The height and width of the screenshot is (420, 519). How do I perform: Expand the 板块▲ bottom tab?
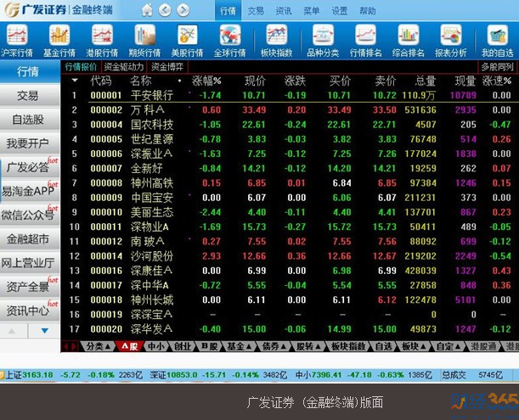414,346
